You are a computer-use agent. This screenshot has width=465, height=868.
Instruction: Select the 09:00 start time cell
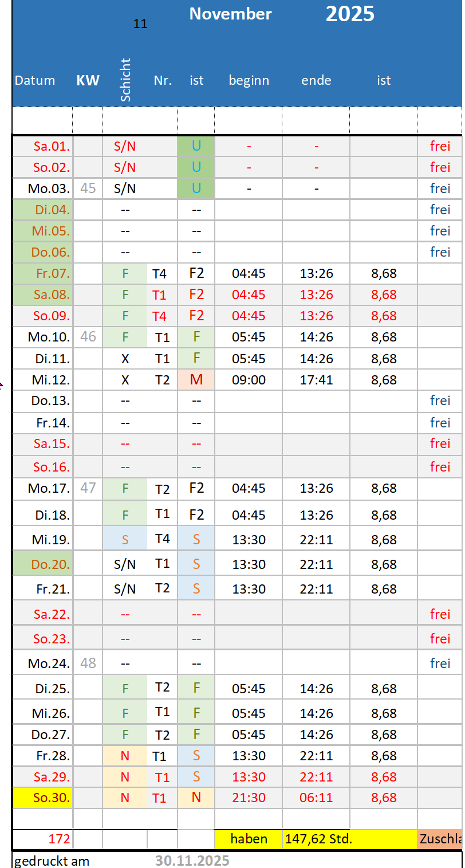coord(249,380)
